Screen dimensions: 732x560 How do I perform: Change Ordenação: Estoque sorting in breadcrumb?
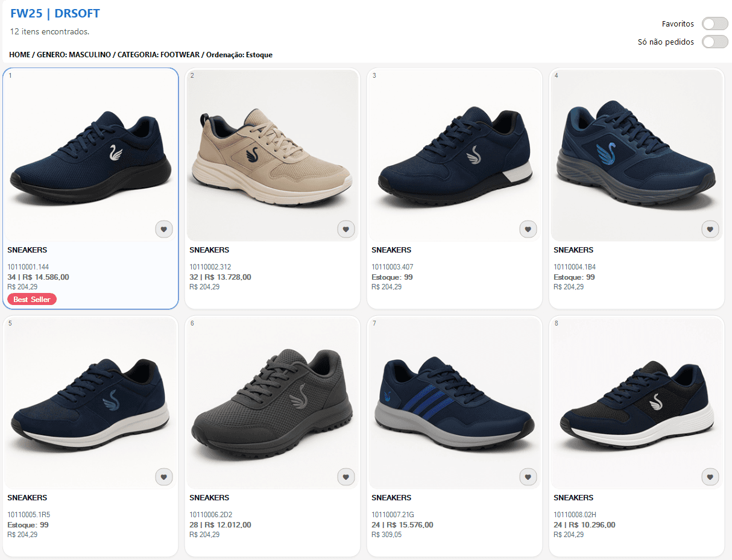(239, 55)
